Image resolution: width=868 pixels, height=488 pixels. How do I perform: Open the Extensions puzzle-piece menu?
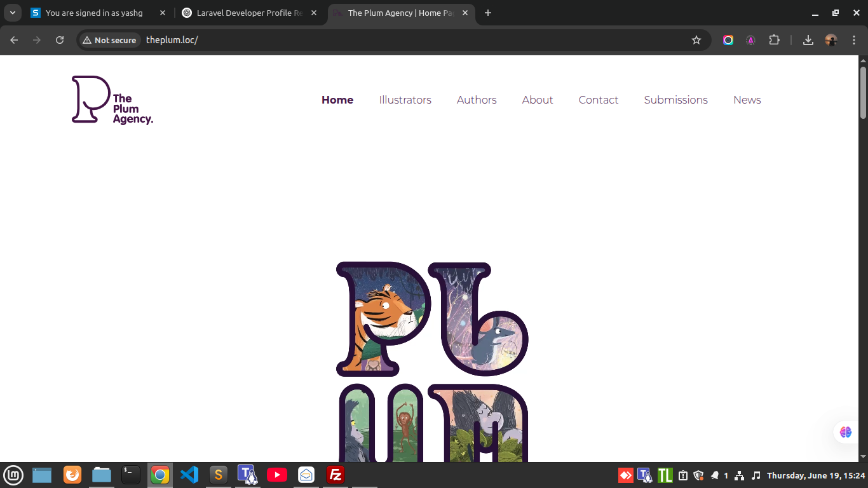774,40
